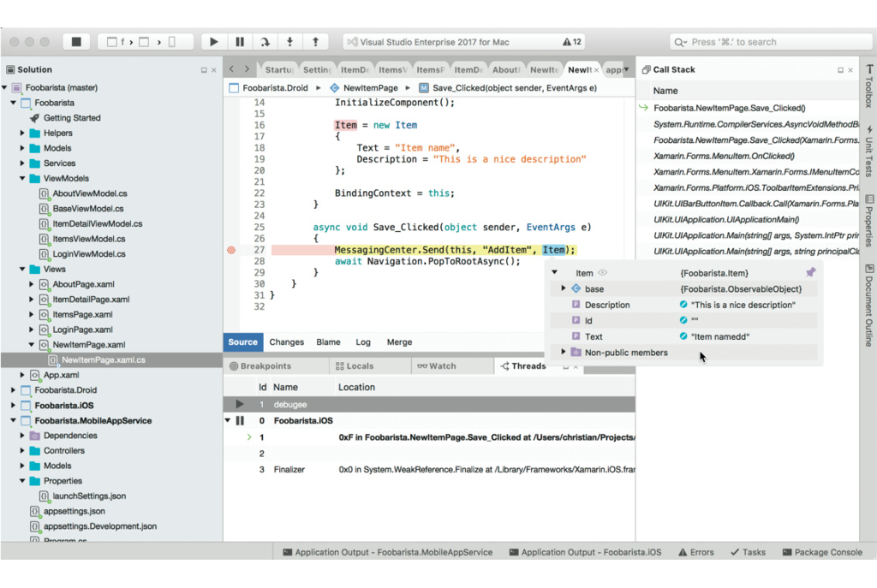Collapse the ViewModels folder
The width and height of the screenshot is (877, 588).
[23, 179]
